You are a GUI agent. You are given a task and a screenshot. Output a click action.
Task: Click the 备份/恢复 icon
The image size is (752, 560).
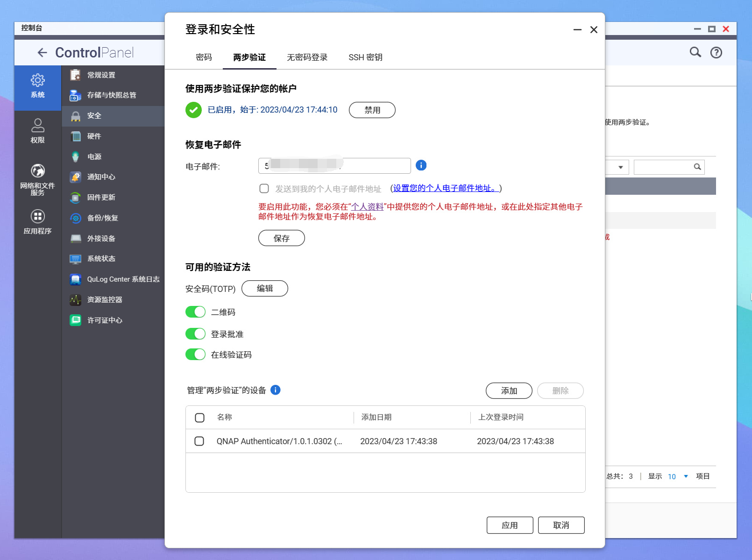point(75,218)
